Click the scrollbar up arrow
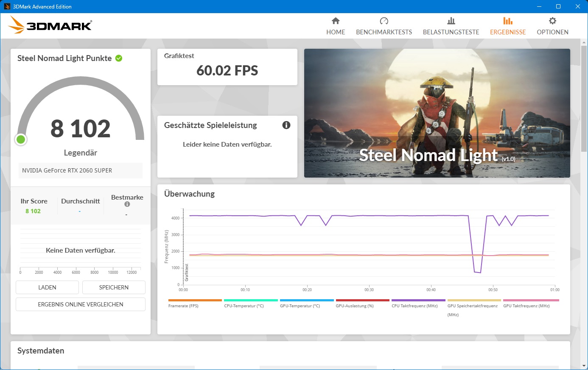The width and height of the screenshot is (588, 370). (x=584, y=42)
